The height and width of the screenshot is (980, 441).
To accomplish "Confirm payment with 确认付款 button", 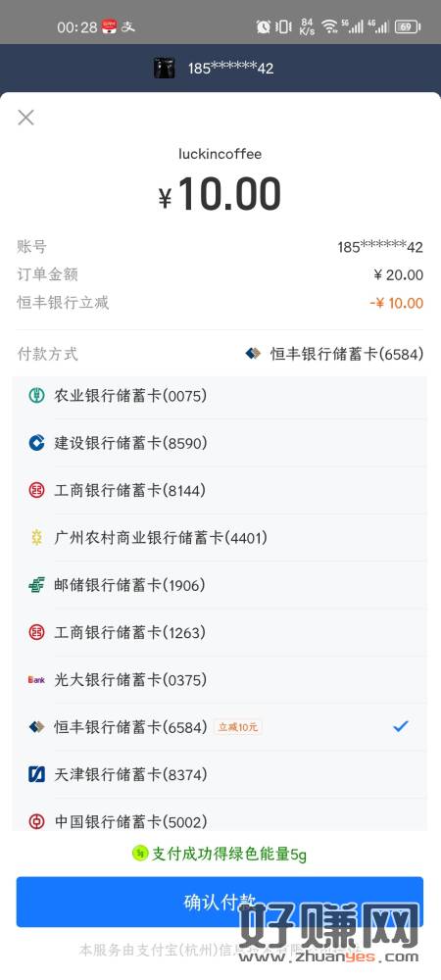I will pyautogui.click(x=220, y=902).
